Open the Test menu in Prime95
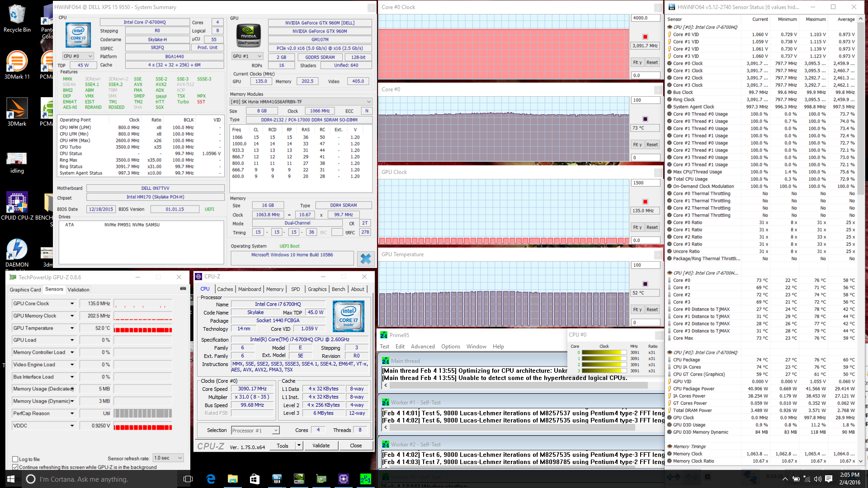Screen dimensions: 868x488 [384, 347]
